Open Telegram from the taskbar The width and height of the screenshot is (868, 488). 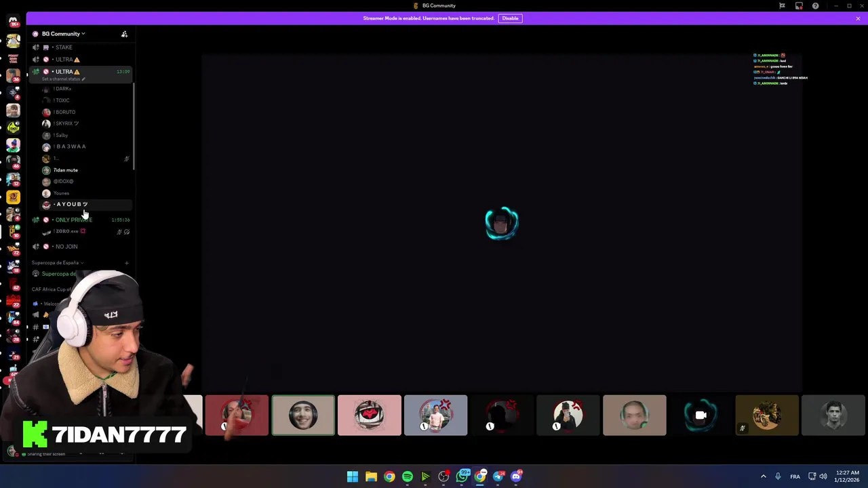coord(498,476)
